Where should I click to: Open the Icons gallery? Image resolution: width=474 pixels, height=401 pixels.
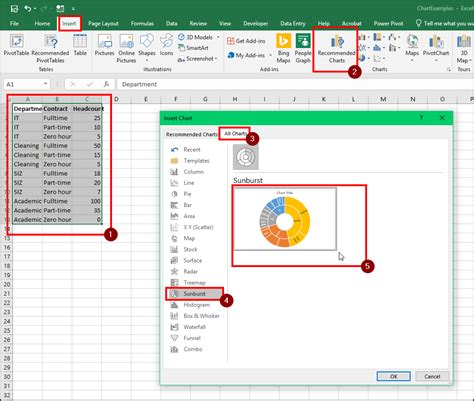pos(166,45)
